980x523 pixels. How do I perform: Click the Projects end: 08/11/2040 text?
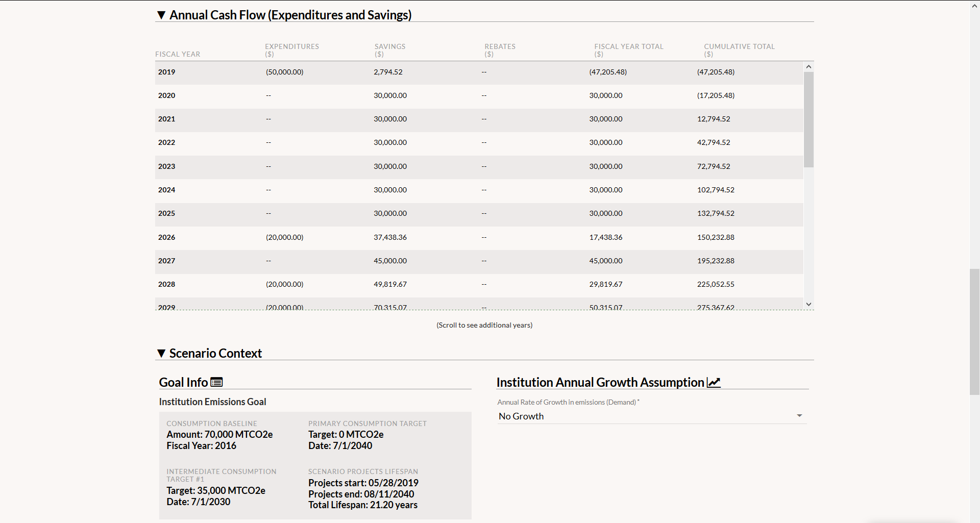click(361, 494)
